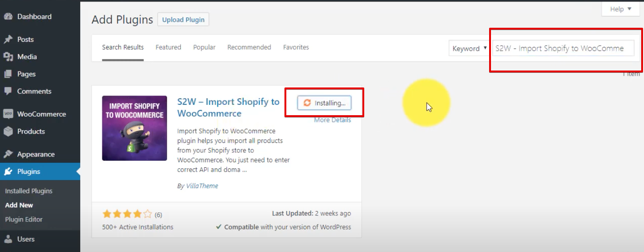
Task: Click the spinning Installing icon
Action: (x=307, y=102)
